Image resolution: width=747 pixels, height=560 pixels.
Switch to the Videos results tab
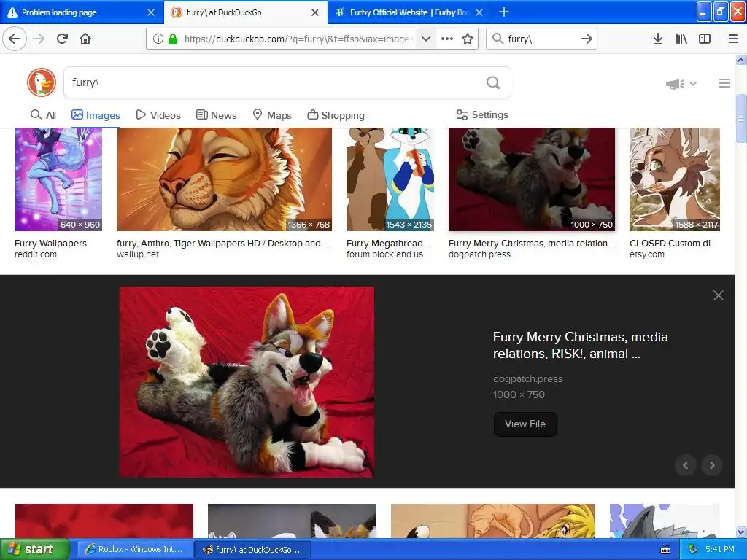(158, 115)
